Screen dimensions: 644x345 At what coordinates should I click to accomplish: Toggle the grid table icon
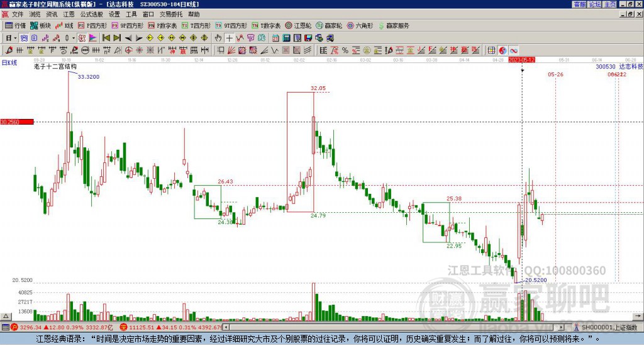491,50
